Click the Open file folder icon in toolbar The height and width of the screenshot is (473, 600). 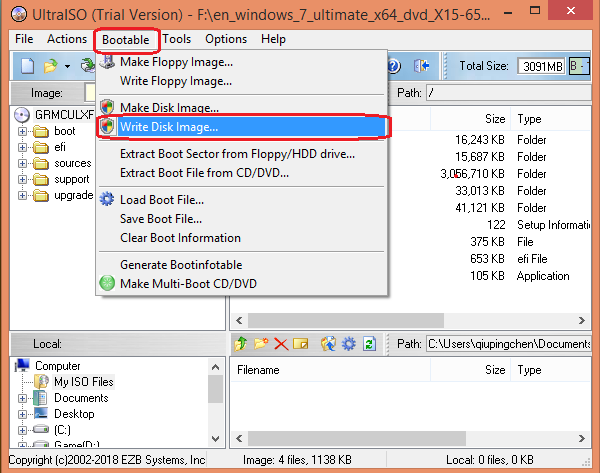50,66
